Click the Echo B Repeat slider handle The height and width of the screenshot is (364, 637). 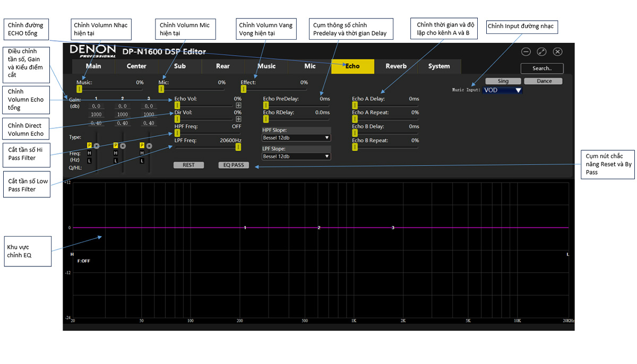point(355,147)
